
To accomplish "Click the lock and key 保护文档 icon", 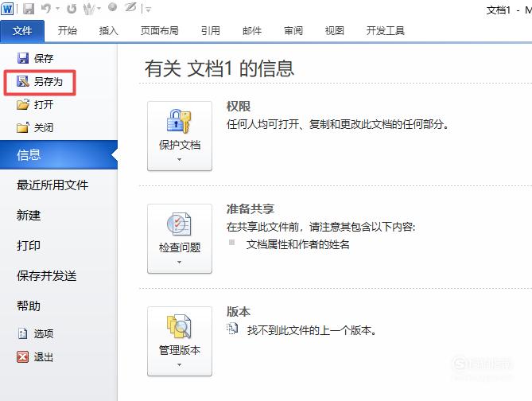I will tap(179, 121).
